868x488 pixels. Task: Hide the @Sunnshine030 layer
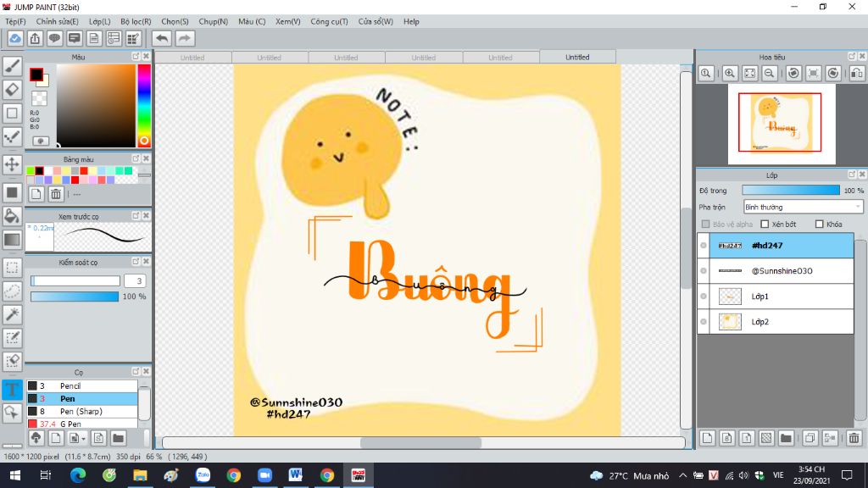coord(704,271)
